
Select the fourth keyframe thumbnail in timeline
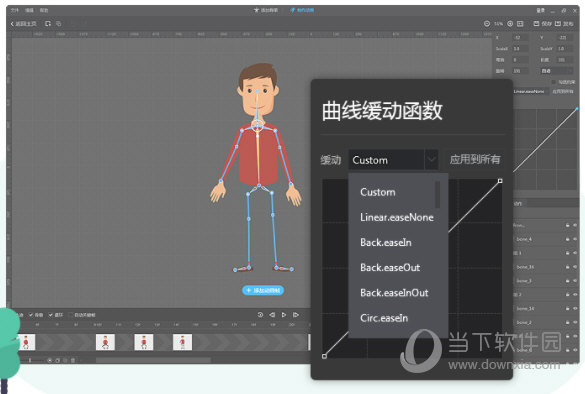coord(182,342)
